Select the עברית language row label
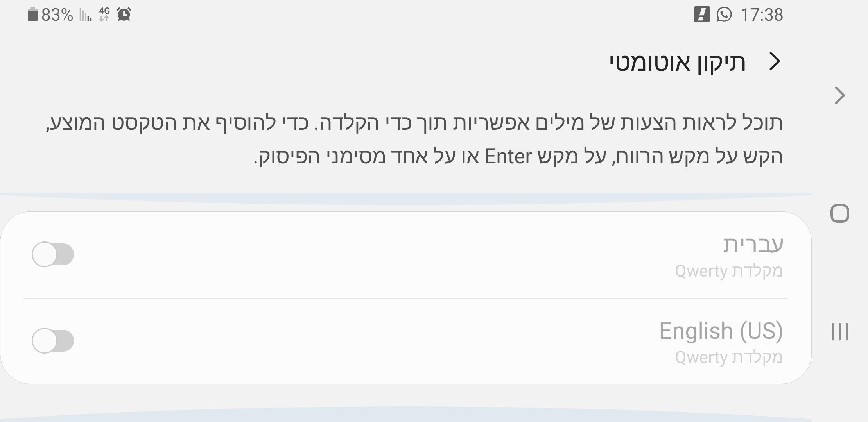868x422 pixels. [753, 245]
